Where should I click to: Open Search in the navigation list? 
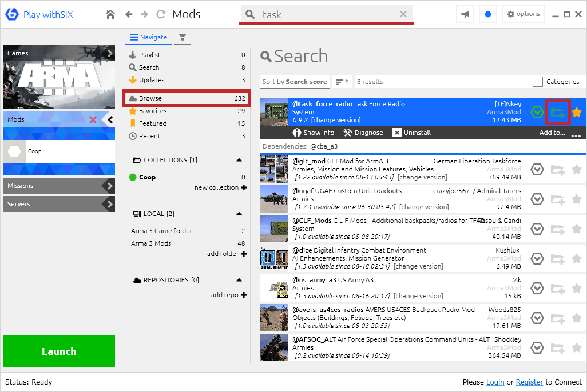point(187,67)
